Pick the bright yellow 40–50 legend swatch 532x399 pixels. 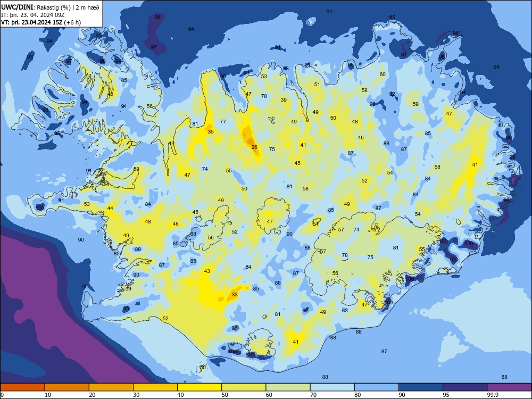199,387
